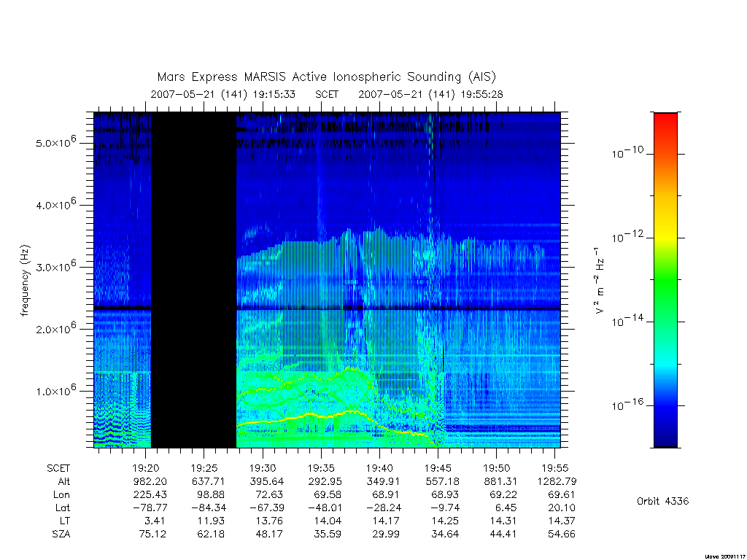Viewport: 747px width, 560px height.
Task: Click the frequency (Hz) axis title
Action: click(25, 280)
